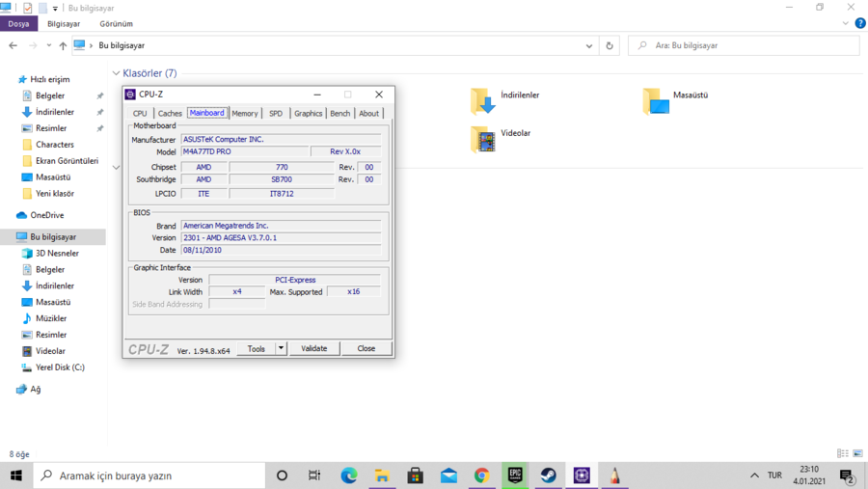Viewport: 868px width, 489px height.
Task: Click the Tools button in CPU-Z
Action: pos(257,348)
